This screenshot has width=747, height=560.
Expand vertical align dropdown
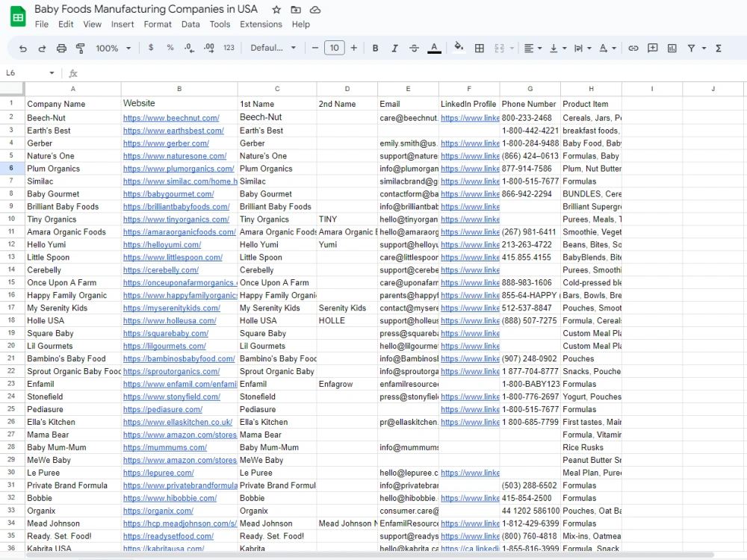click(x=565, y=48)
